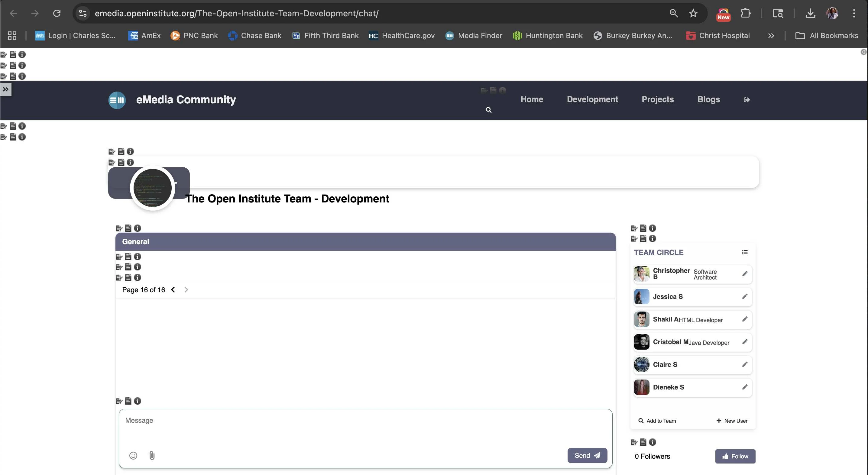Screen dimensions: 868x475
Task: Click the eMedia Community logo icon
Action: coord(117,100)
